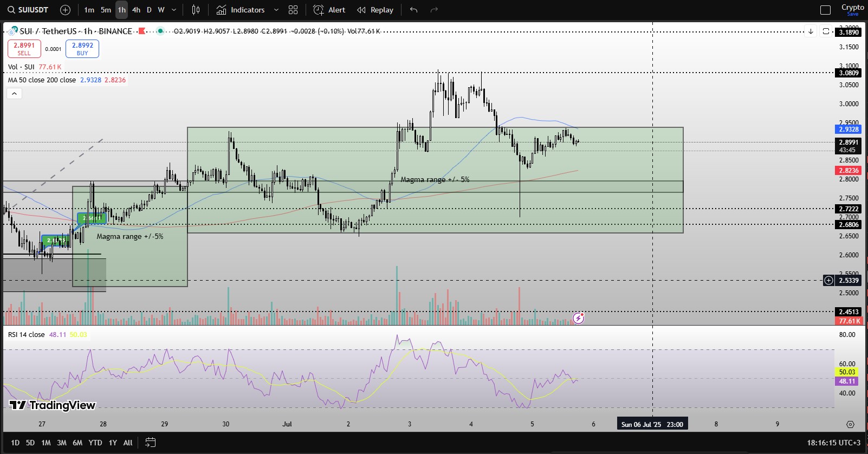Screen dimensions: 868x454
Task: Choose the YTD date range tab
Action: click(95, 443)
